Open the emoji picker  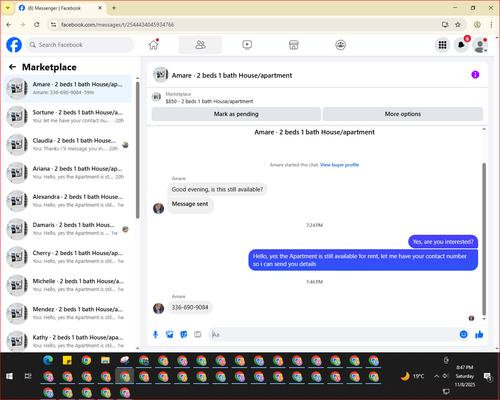coord(463,334)
